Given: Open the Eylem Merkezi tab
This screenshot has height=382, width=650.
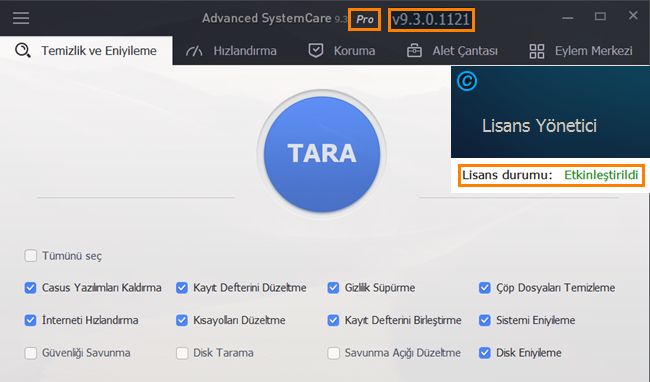Looking at the screenshot, I should 581,51.
